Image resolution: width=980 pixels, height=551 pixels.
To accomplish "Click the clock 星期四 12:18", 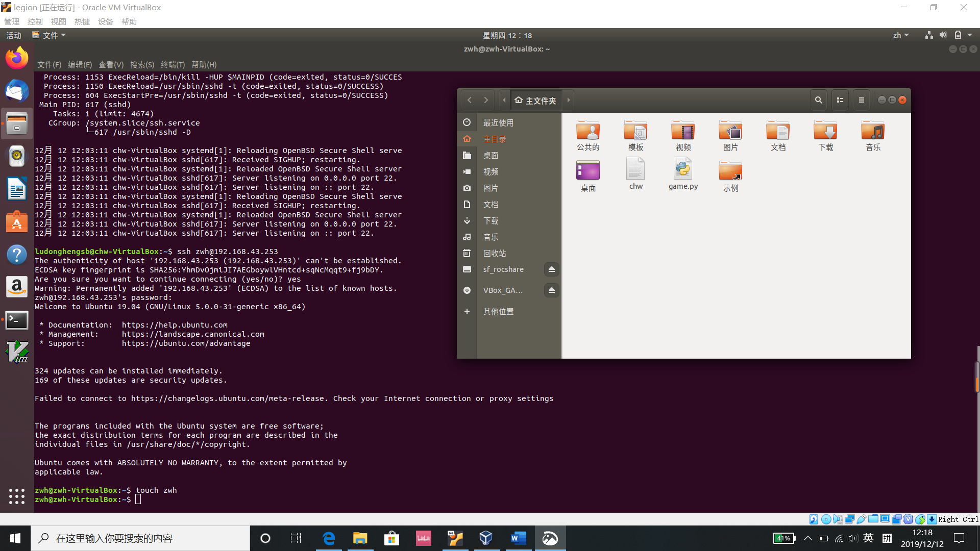I will pyautogui.click(x=507, y=35).
